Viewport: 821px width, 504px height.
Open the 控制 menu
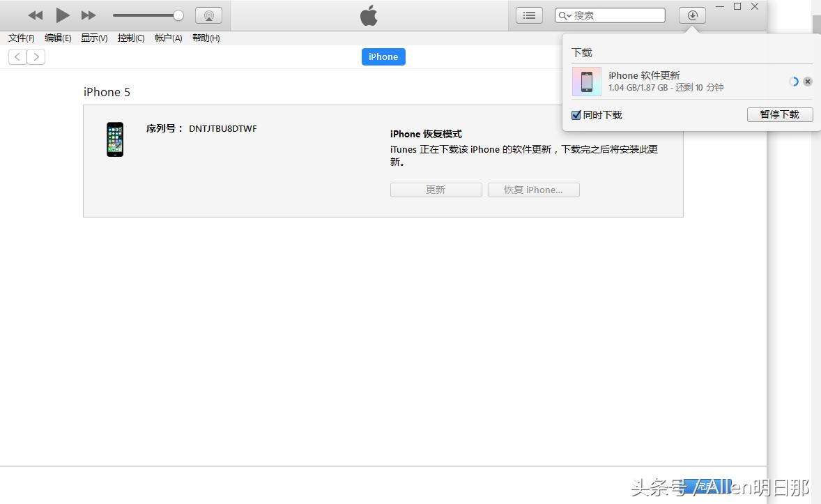coord(131,38)
